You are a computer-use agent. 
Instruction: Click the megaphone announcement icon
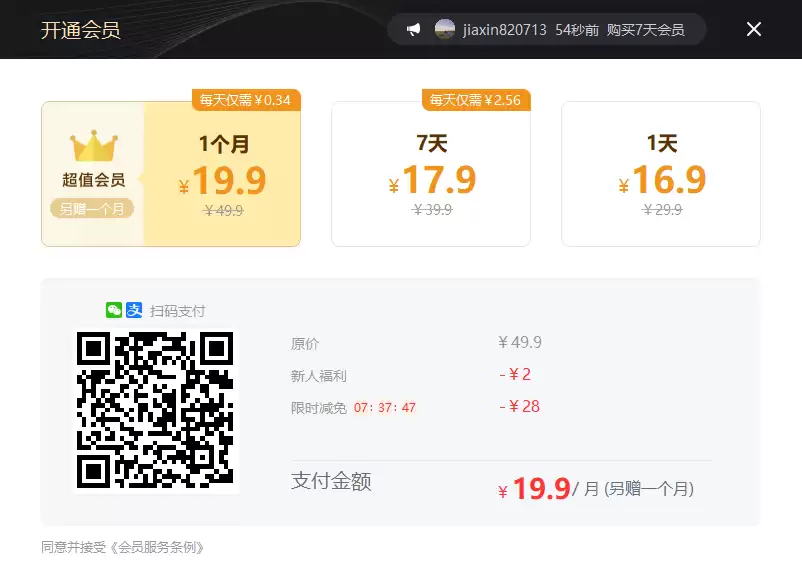[x=413, y=30]
